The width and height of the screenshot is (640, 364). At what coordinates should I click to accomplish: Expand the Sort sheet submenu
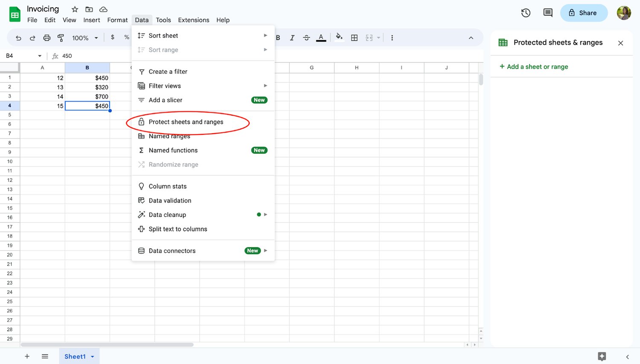coord(265,35)
